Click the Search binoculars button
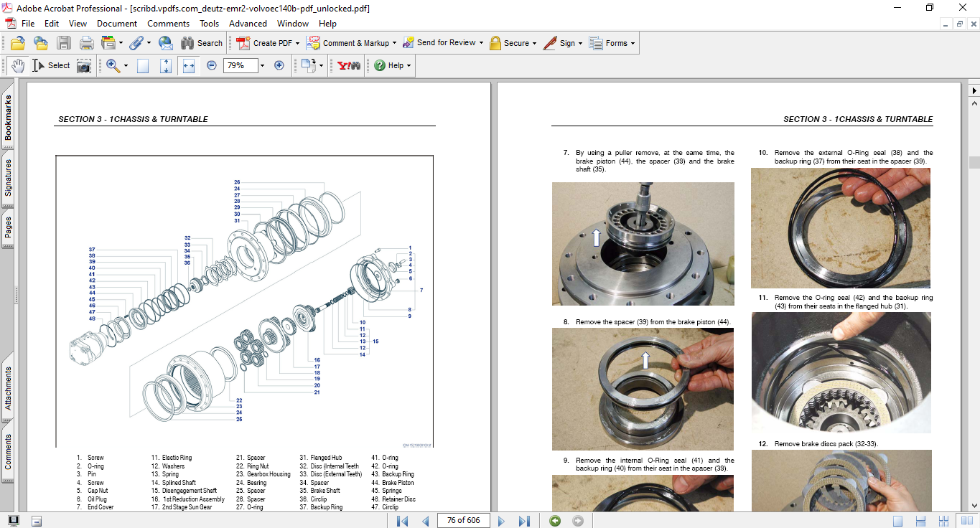The width and height of the screenshot is (980, 528). 202,43
